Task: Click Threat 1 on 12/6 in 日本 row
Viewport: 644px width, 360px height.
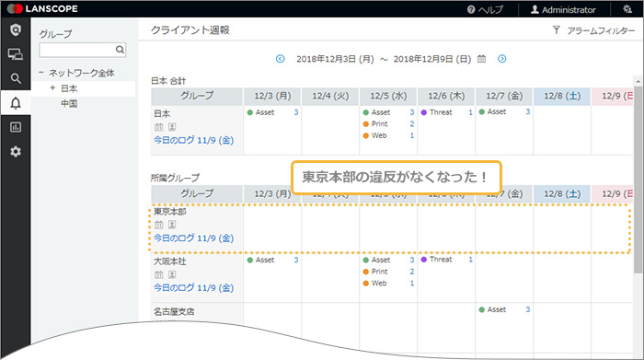Action: click(x=447, y=112)
